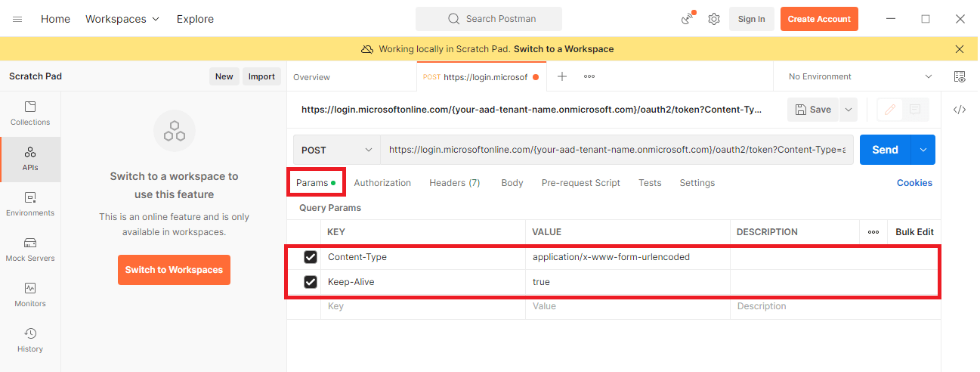Open the tab options three-dot icon

(x=589, y=76)
